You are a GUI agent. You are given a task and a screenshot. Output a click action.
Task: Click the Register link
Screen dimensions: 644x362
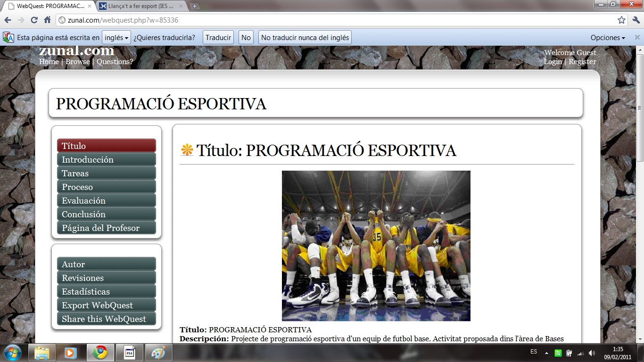(582, 62)
